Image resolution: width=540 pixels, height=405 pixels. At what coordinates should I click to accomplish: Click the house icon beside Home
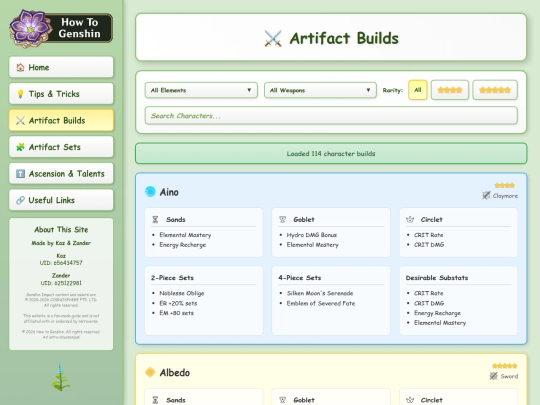pos(20,68)
